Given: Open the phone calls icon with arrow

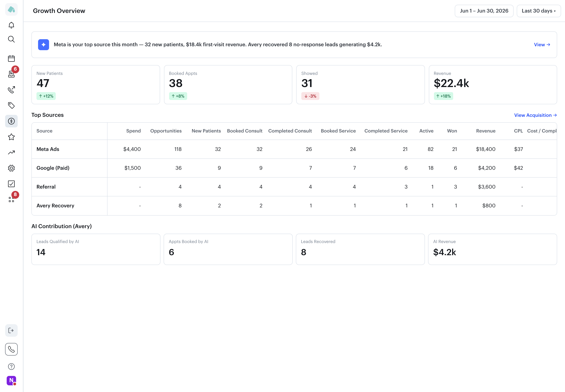Looking at the screenshot, I should (x=11, y=90).
